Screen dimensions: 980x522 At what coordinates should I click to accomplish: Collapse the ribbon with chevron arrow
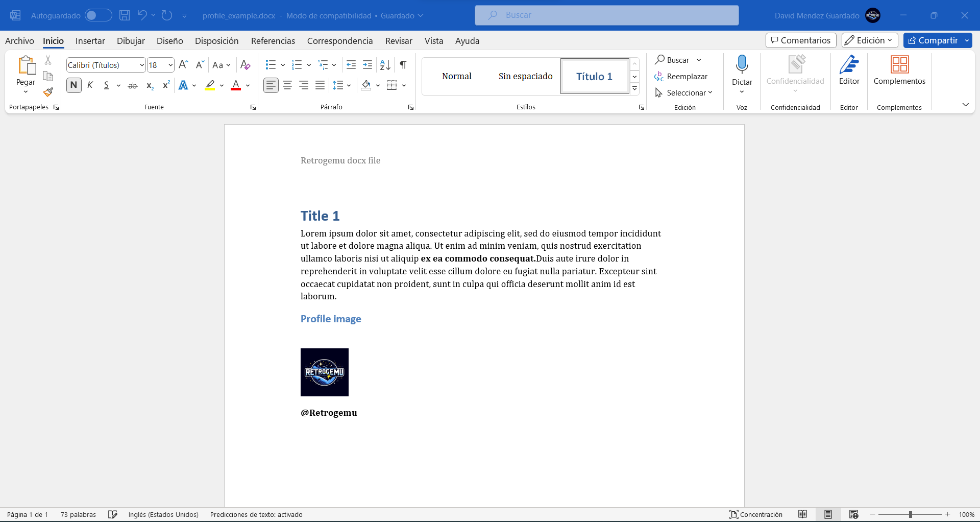pos(966,105)
